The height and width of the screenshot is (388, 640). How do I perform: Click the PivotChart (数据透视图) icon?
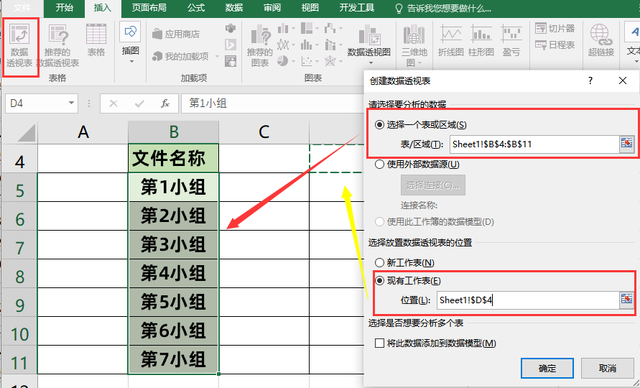point(369,35)
